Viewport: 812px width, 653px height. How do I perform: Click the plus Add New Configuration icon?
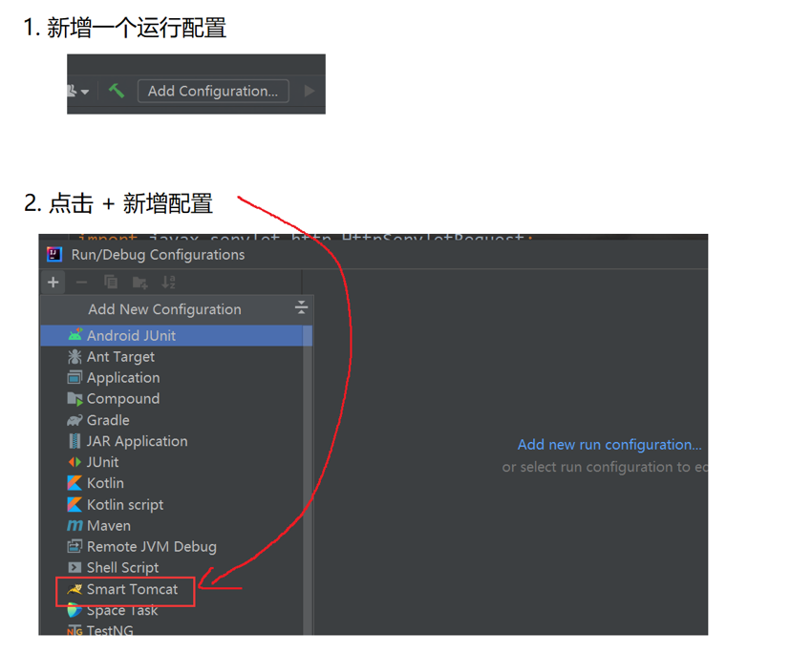[x=53, y=282]
